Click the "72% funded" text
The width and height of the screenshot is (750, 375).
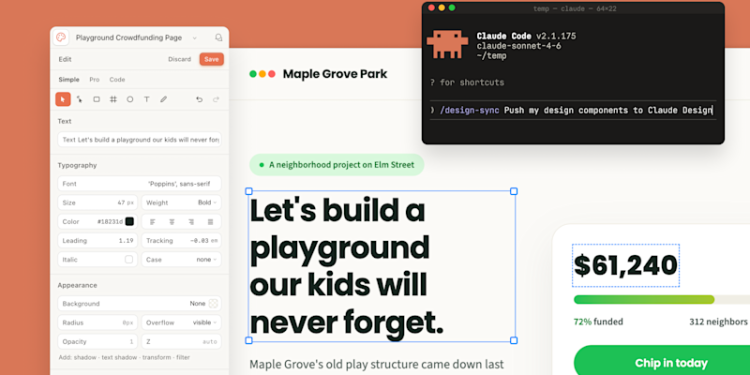[x=598, y=321]
